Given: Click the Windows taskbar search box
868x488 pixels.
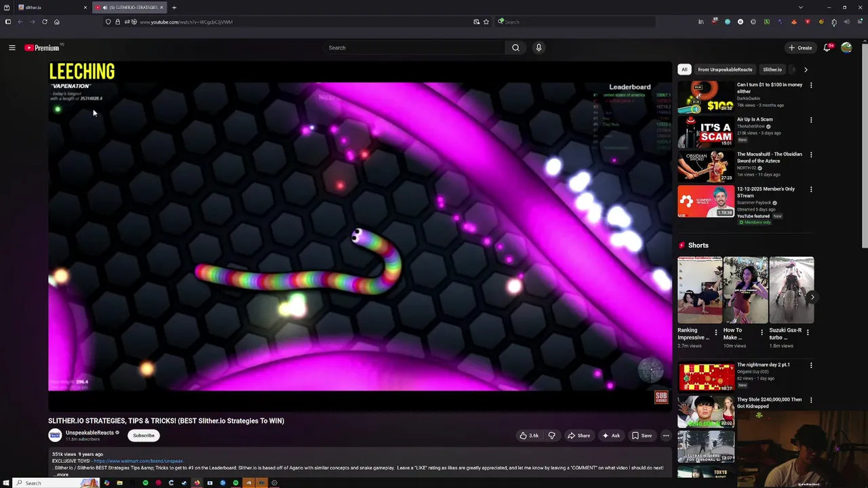Looking at the screenshot, I should pos(56,483).
